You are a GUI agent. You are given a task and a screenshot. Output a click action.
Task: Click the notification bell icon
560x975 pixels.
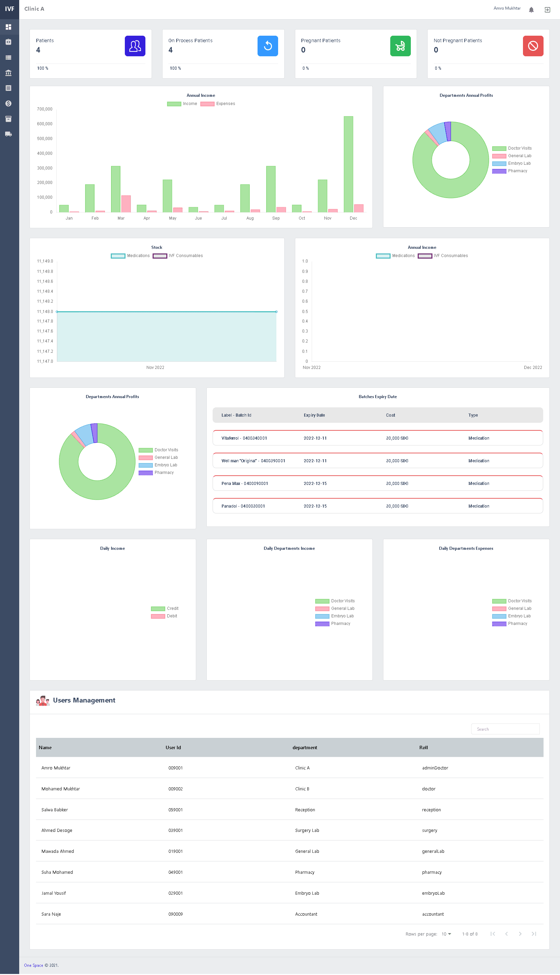pyautogui.click(x=531, y=10)
